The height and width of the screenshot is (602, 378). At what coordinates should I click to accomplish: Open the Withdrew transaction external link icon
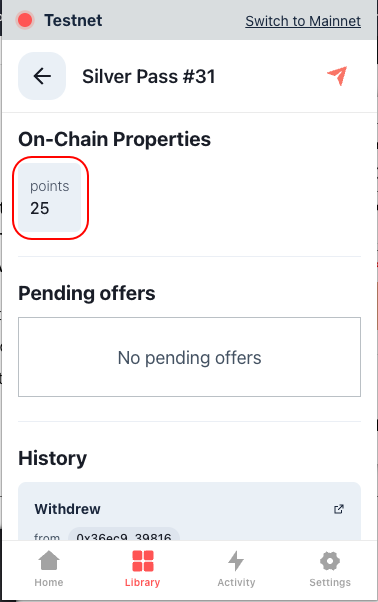(x=338, y=509)
